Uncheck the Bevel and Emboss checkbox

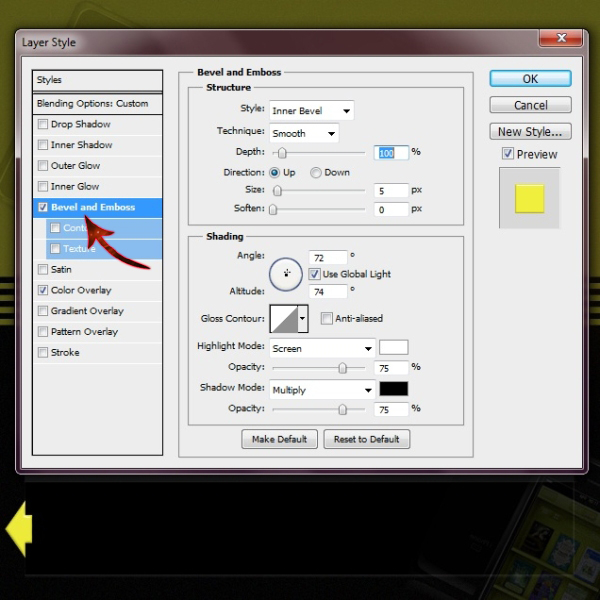coord(43,207)
